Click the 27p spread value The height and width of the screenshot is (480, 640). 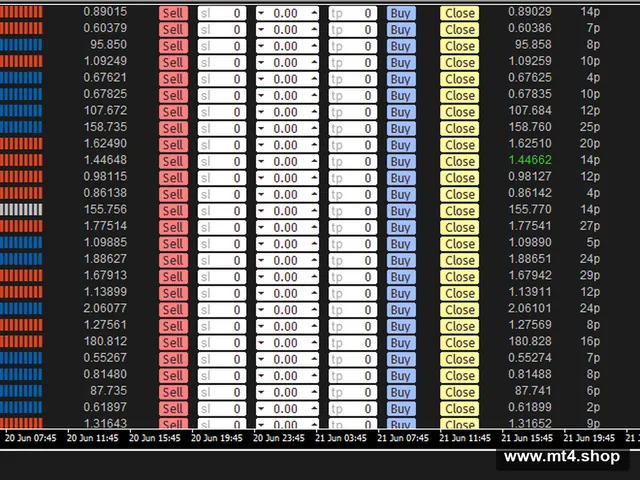click(x=590, y=226)
